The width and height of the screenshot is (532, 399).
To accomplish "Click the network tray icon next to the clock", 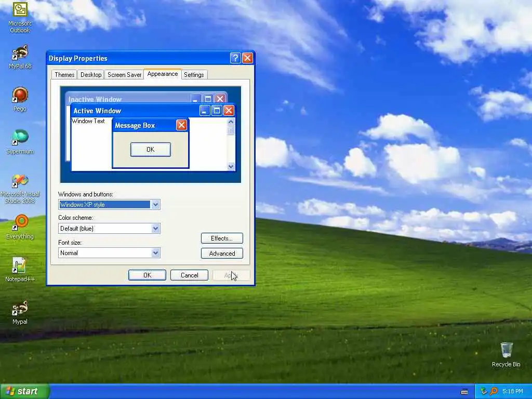I will tap(483, 391).
